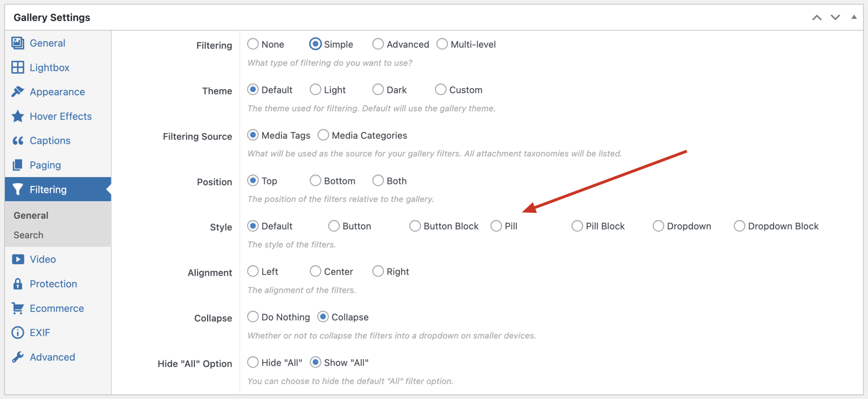Open Hover Effects settings
Image resolution: width=868 pixels, height=399 pixels.
[60, 116]
